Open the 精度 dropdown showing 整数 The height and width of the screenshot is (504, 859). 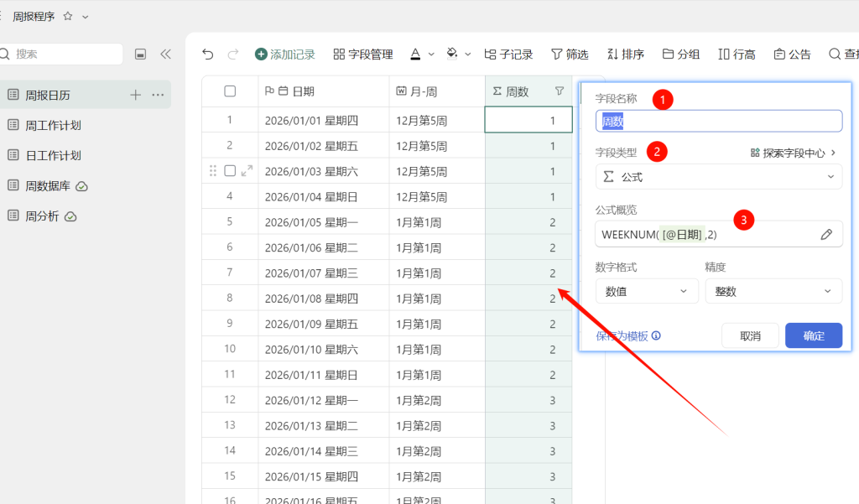pos(773,292)
